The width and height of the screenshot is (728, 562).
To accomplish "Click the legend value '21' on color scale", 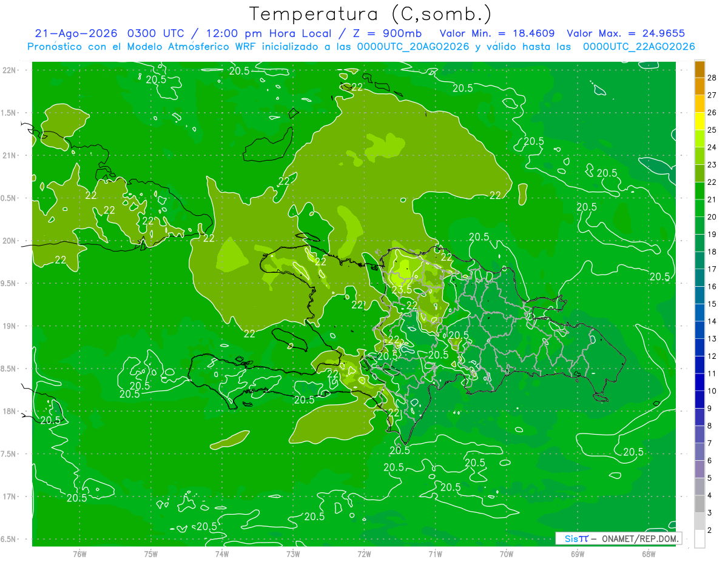I will point(712,199).
